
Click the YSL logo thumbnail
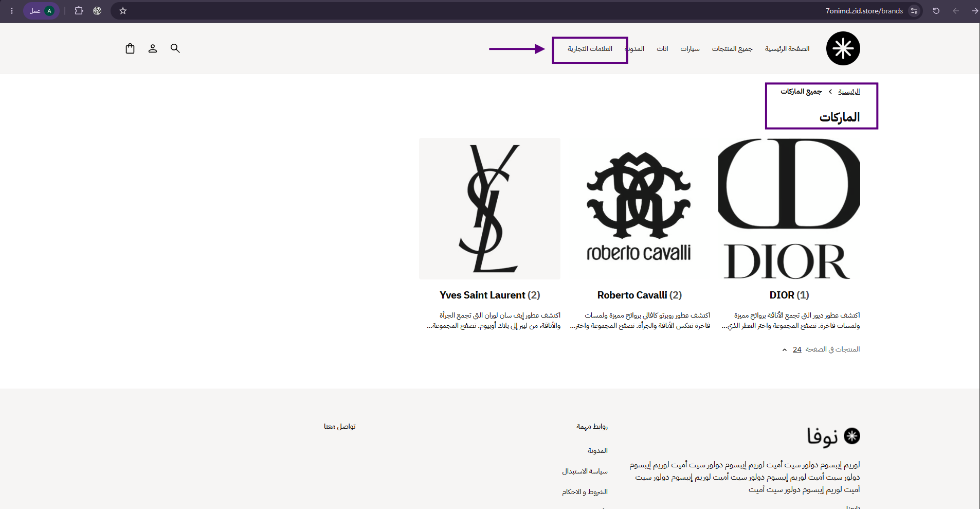coord(489,208)
